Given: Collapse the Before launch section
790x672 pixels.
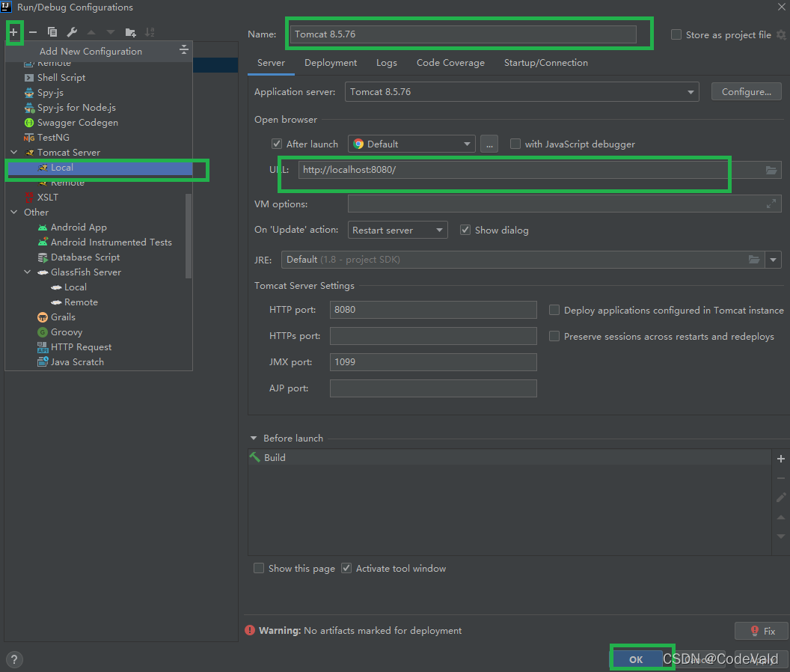Looking at the screenshot, I should [254, 438].
